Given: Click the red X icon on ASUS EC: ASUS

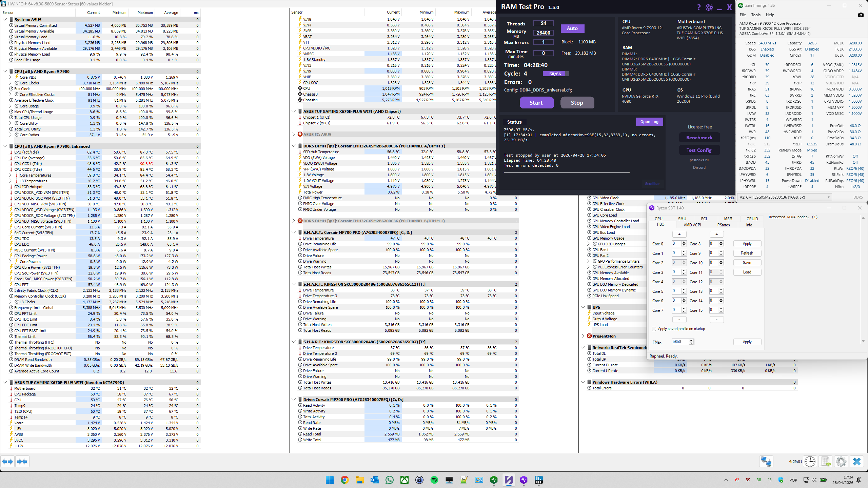Looking at the screenshot, I should (300, 134).
